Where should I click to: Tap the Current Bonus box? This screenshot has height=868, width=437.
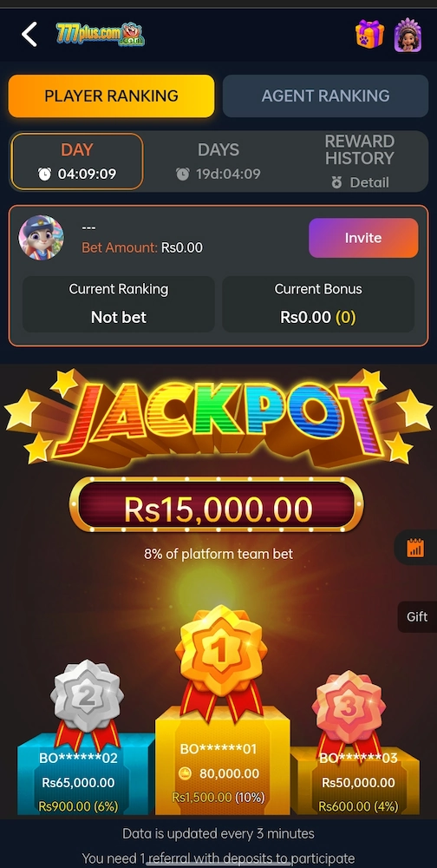318,304
